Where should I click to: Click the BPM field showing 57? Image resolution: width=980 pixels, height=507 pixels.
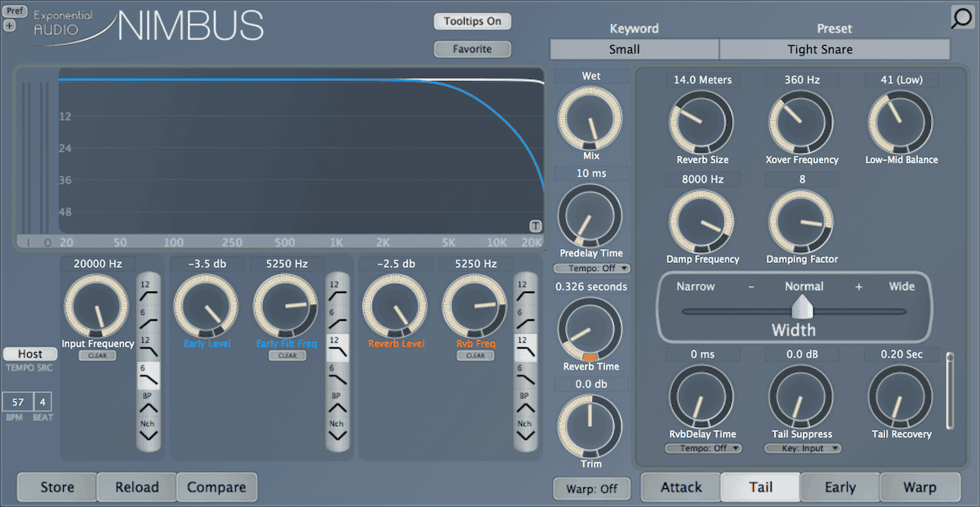17,402
